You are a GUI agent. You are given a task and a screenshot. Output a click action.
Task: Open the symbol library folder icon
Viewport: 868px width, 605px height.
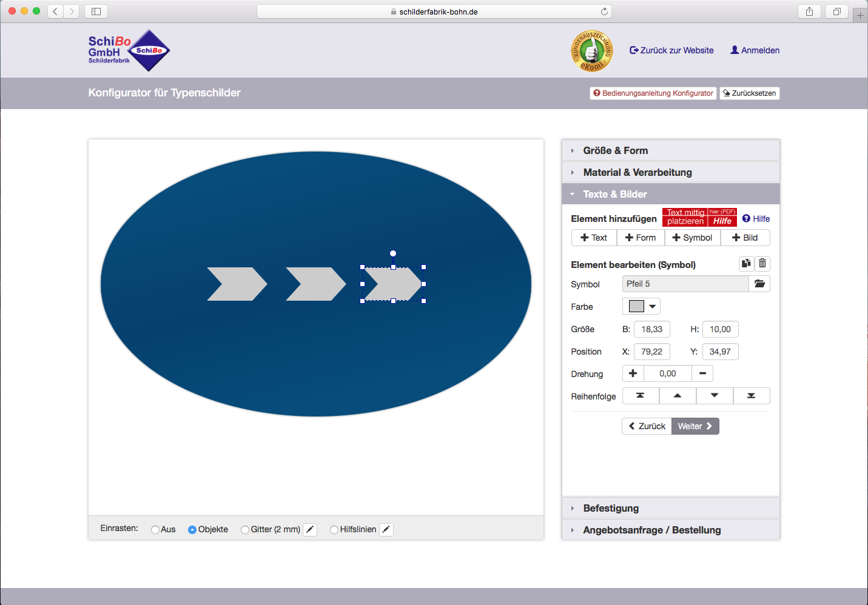[x=759, y=283]
